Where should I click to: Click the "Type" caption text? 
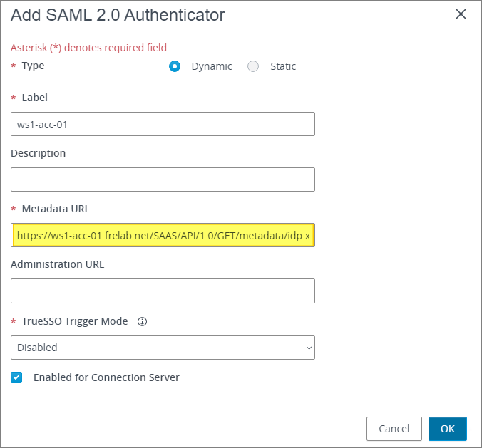(33, 66)
